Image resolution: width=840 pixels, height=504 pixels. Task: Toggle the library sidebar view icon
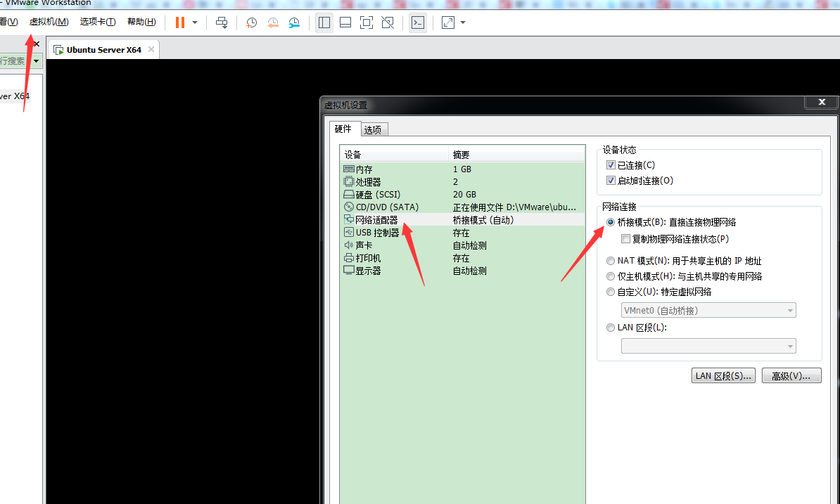coord(324,22)
